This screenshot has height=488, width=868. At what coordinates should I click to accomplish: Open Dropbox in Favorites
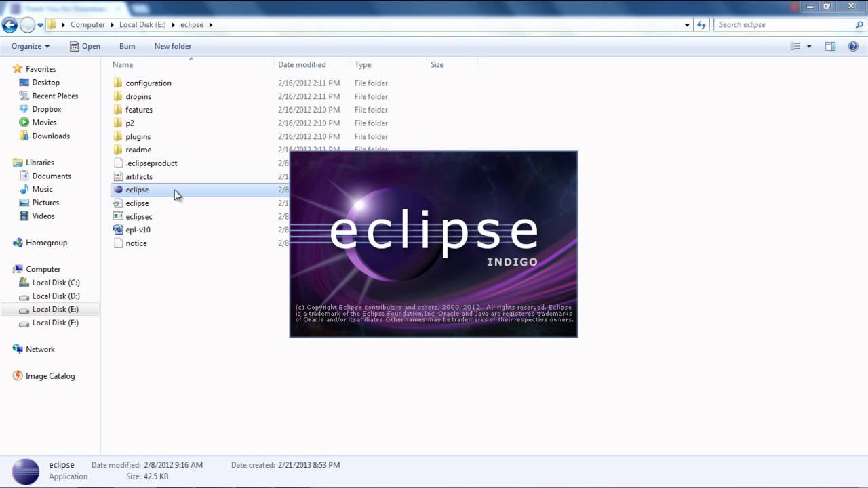click(x=47, y=109)
